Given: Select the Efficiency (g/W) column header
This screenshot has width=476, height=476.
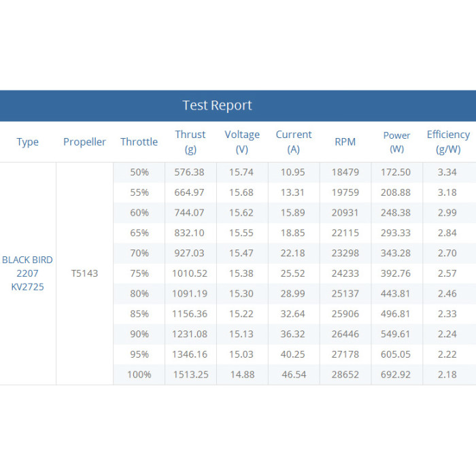Looking at the screenshot, I should point(448,141).
